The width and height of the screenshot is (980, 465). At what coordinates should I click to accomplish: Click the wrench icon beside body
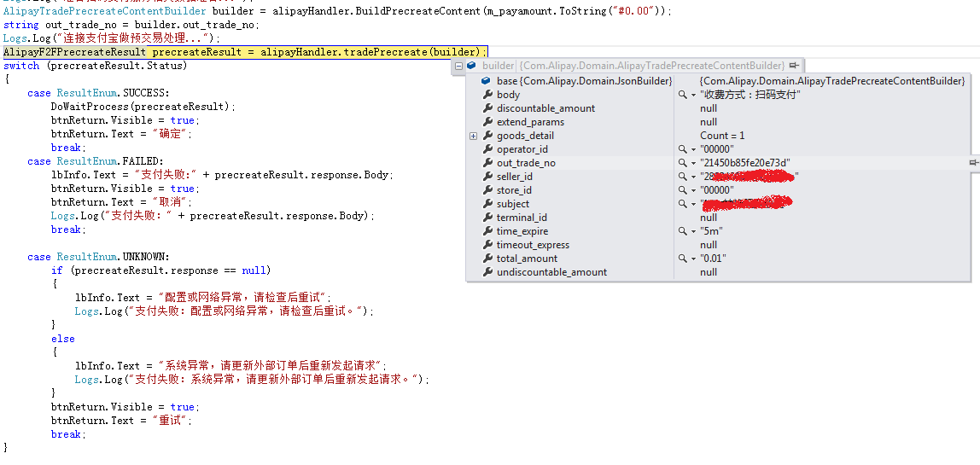tap(487, 95)
